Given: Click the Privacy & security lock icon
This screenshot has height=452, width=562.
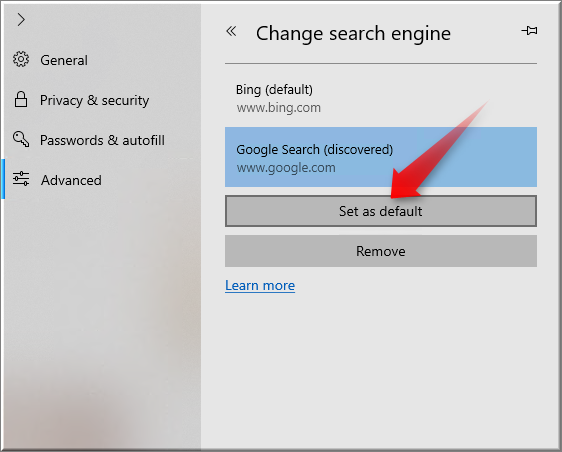Looking at the screenshot, I should tap(21, 99).
